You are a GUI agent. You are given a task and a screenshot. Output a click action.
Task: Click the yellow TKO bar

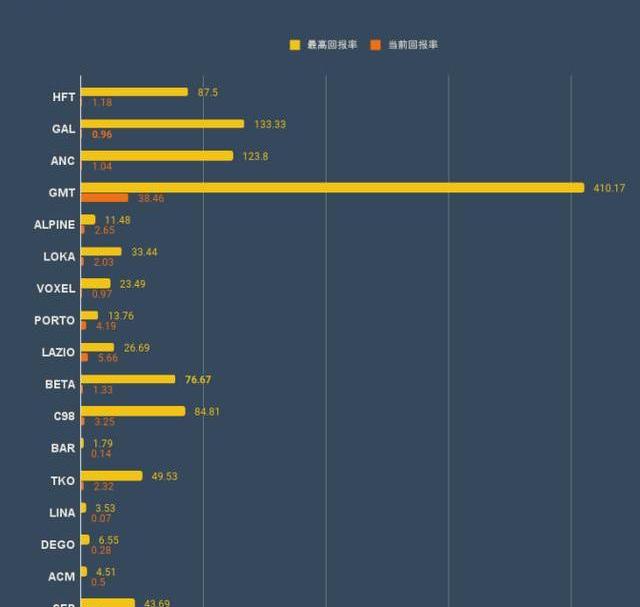click(x=111, y=476)
